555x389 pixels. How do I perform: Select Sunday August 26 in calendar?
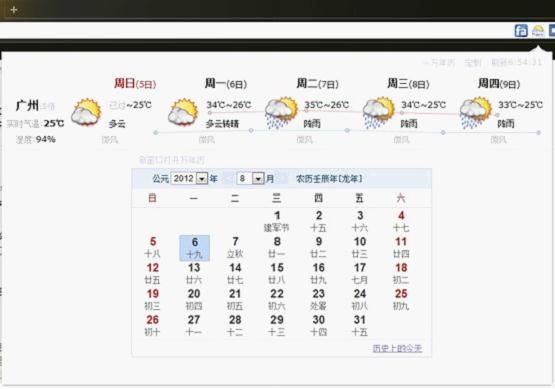pos(153,326)
